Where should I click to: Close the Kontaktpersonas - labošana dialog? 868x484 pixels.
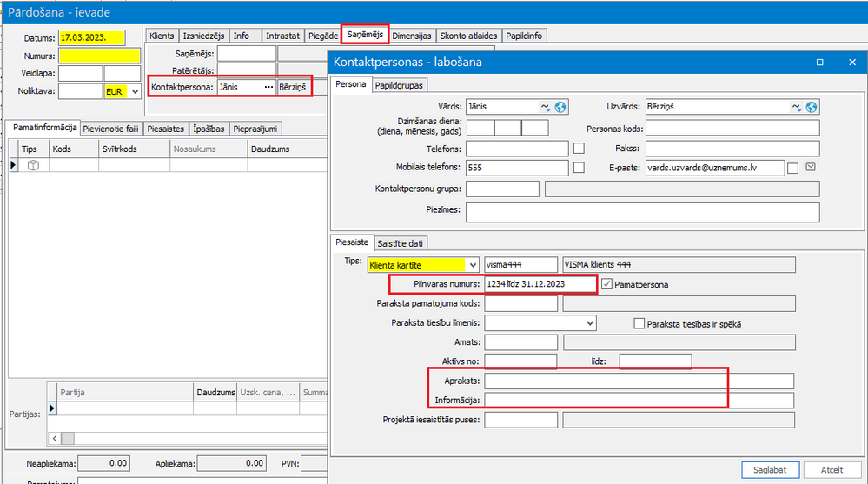coord(852,62)
